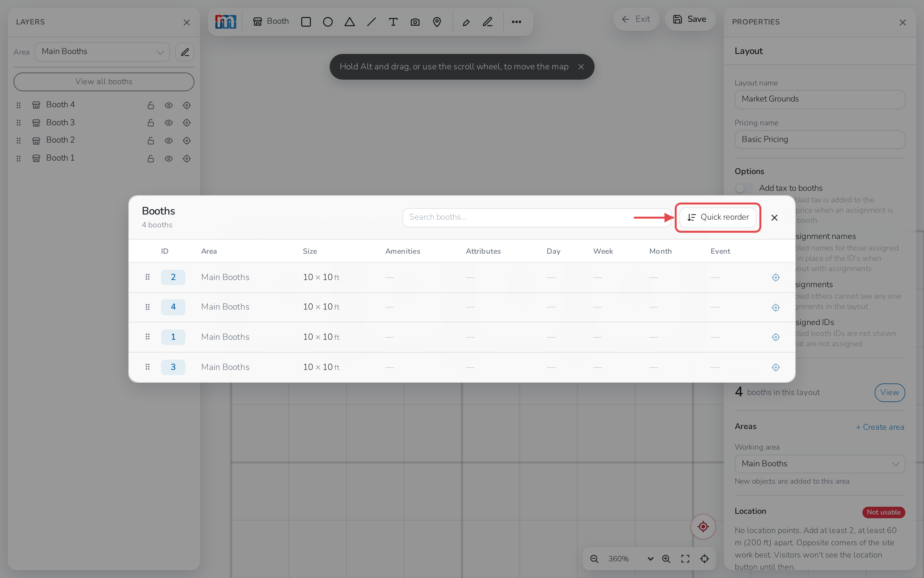This screenshot has width=924, height=578.
Task: Click the edit area pencil icon
Action: point(185,52)
